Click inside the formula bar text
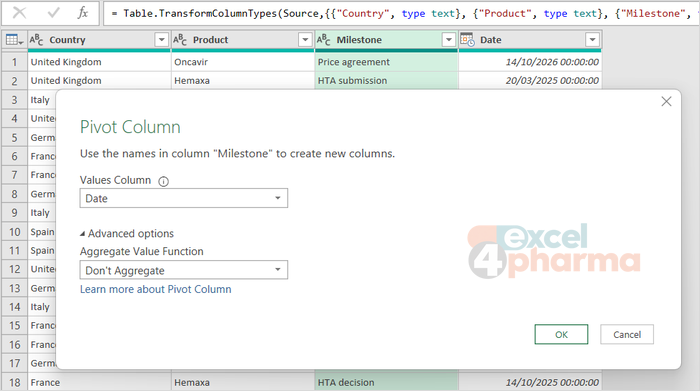700x391 pixels. (x=401, y=13)
